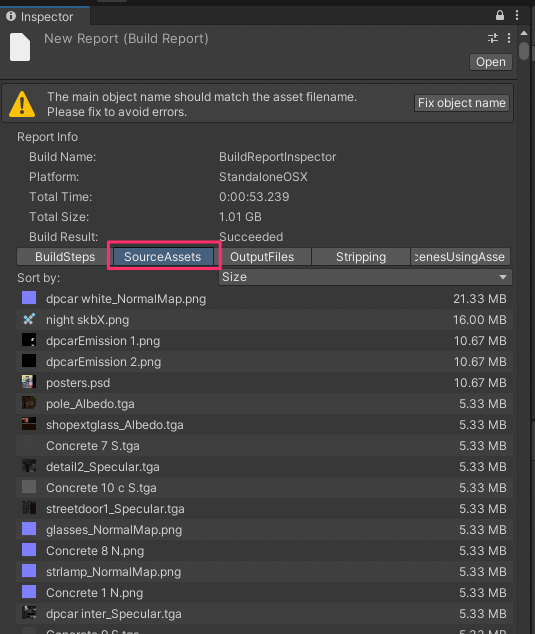Select the detail2_Specular.tga file name

click(x=102, y=467)
